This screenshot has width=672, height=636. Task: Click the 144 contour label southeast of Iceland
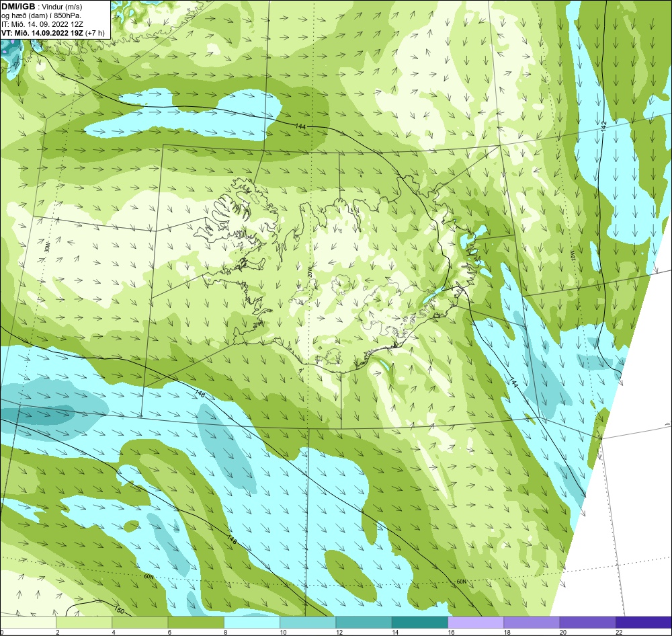click(514, 382)
